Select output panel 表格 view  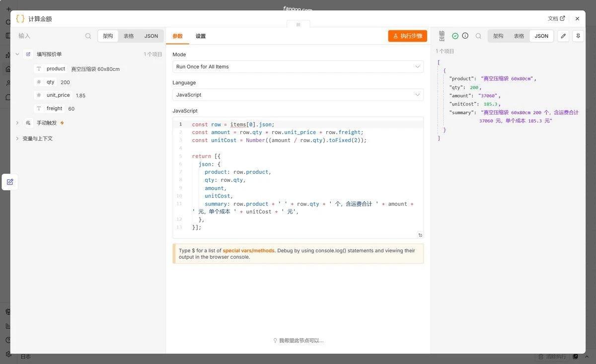click(519, 36)
